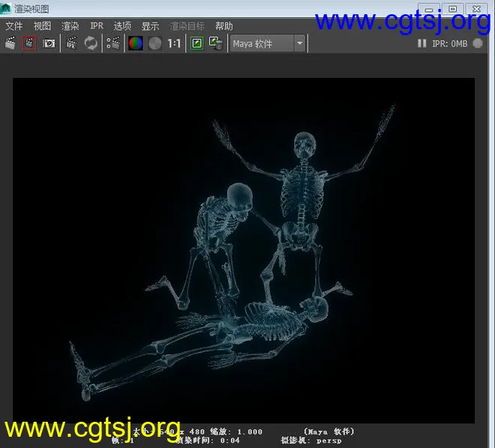This screenshot has height=448, width=495.
Task: Click the round IPR close button
Action: 478,43
